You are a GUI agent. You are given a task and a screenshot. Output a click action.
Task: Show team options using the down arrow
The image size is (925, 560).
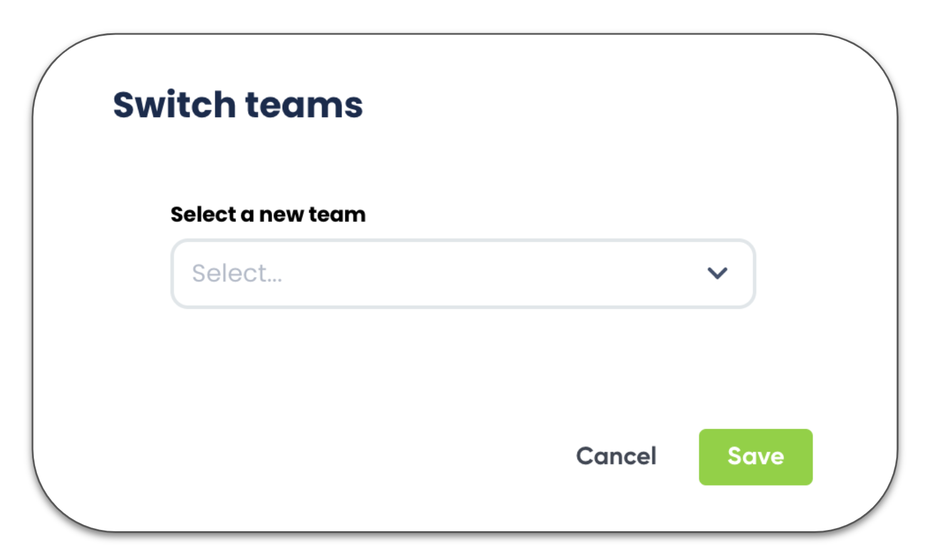[717, 273]
